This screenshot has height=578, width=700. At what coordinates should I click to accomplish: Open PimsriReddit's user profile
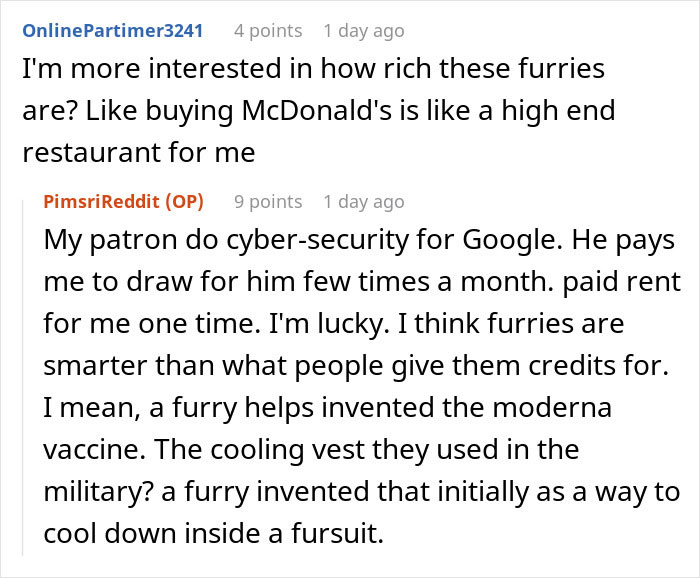click(x=106, y=201)
